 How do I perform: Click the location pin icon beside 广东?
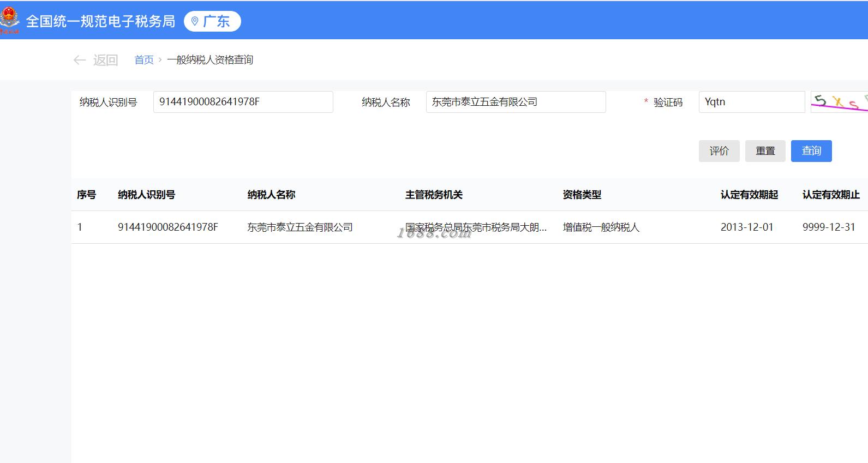pyautogui.click(x=195, y=21)
